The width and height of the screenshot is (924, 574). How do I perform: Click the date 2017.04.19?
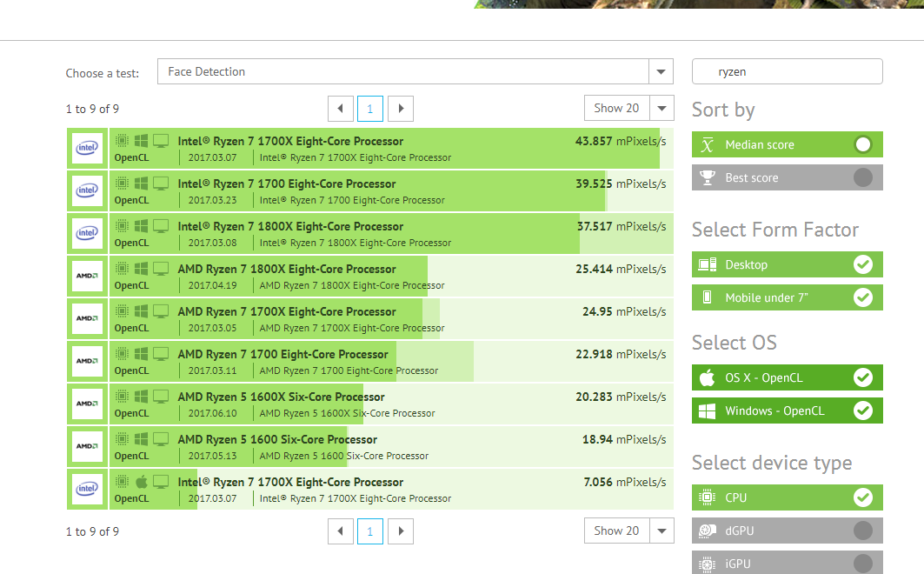click(x=212, y=285)
